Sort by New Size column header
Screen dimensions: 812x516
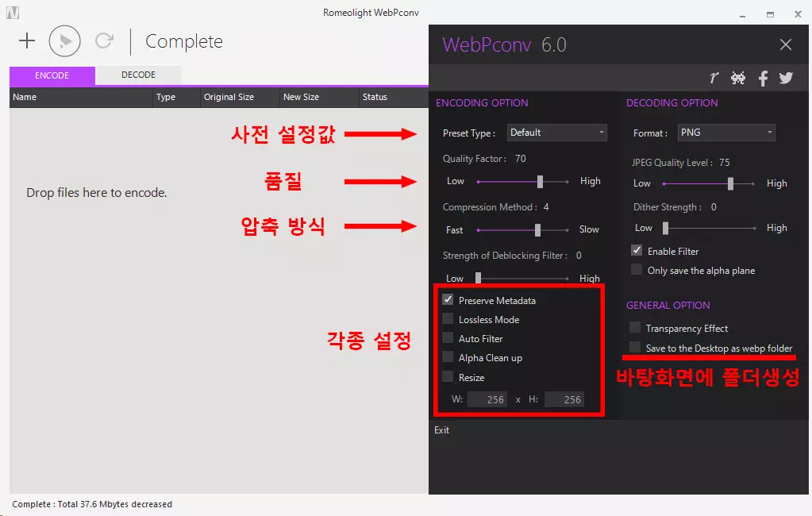click(319, 97)
